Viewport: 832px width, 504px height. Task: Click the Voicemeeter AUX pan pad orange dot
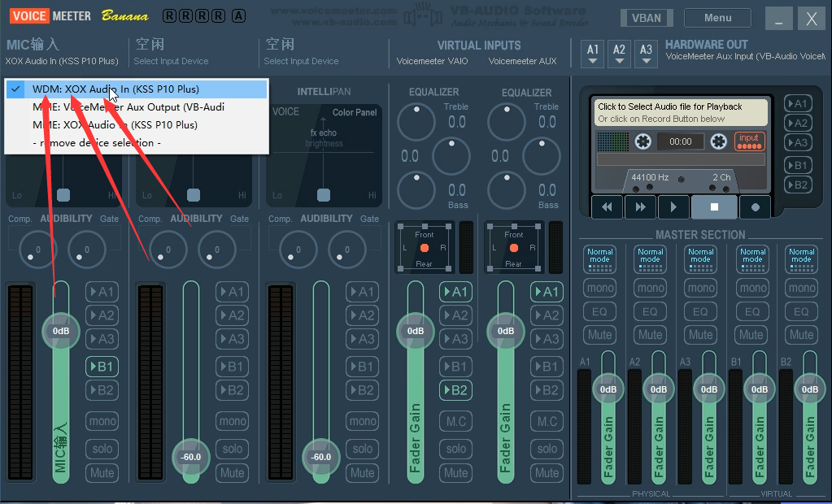pos(514,248)
